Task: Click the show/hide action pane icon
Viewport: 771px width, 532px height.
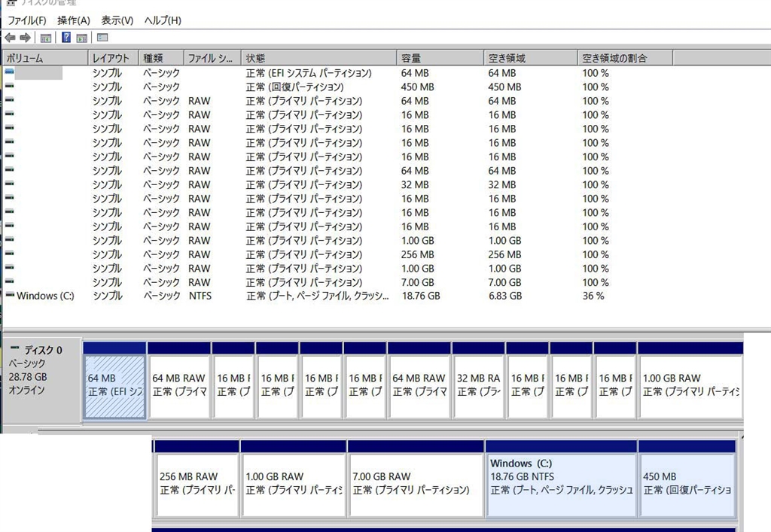Action: coord(81,38)
